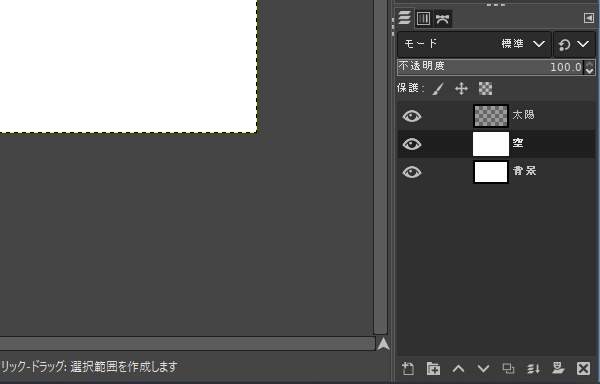600x384 pixels.
Task: Open the モード dropdown set to 標準
Action: coord(474,44)
